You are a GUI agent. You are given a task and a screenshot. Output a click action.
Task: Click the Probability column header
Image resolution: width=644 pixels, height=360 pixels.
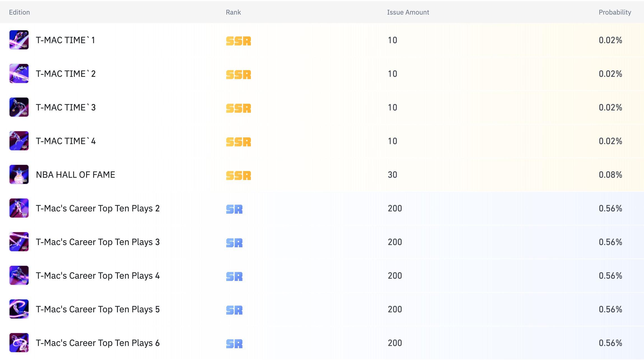[x=615, y=12]
